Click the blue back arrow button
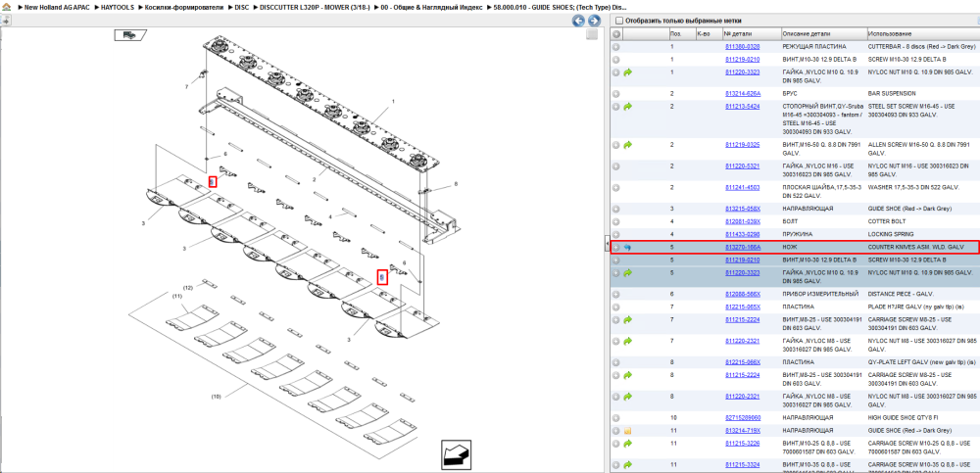This screenshot has height=473, width=980. point(579,21)
